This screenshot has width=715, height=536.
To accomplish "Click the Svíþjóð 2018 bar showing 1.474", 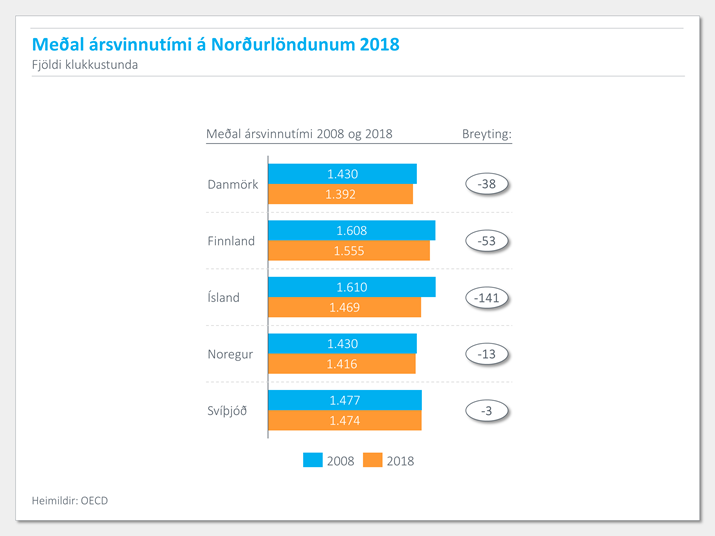I will tap(344, 420).
